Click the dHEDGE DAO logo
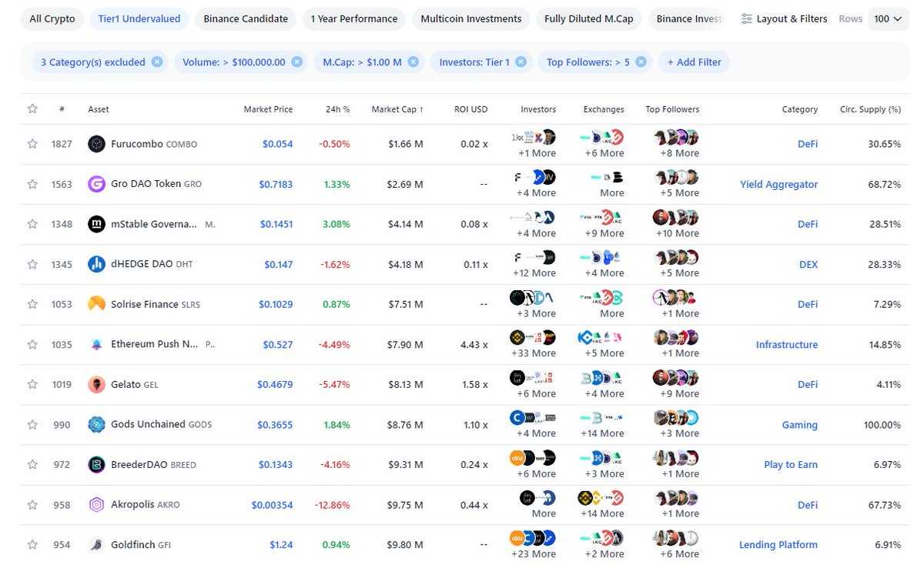The height and width of the screenshot is (565, 924). (96, 264)
